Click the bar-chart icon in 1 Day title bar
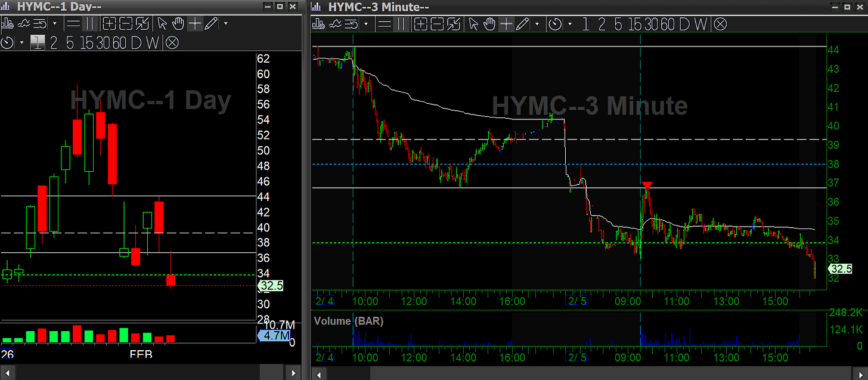The height and width of the screenshot is (380, 868). (5, 7)
